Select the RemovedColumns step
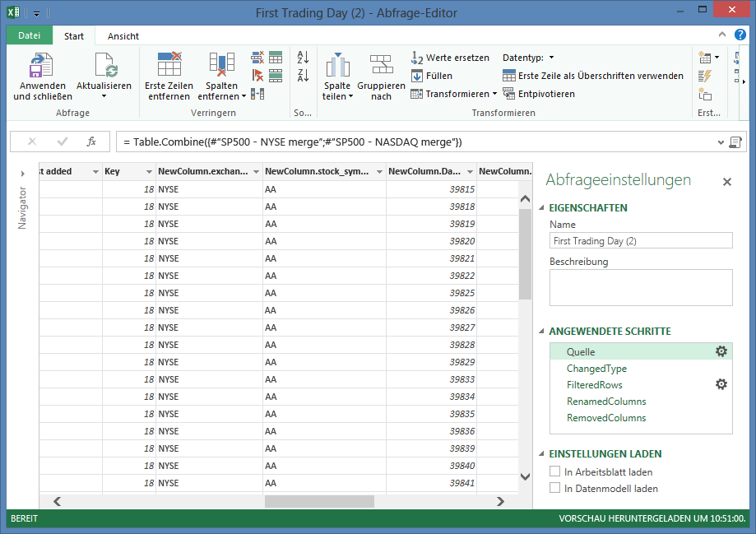The height and width of the screenshot is (534, 756). click(x=641, y=417)
